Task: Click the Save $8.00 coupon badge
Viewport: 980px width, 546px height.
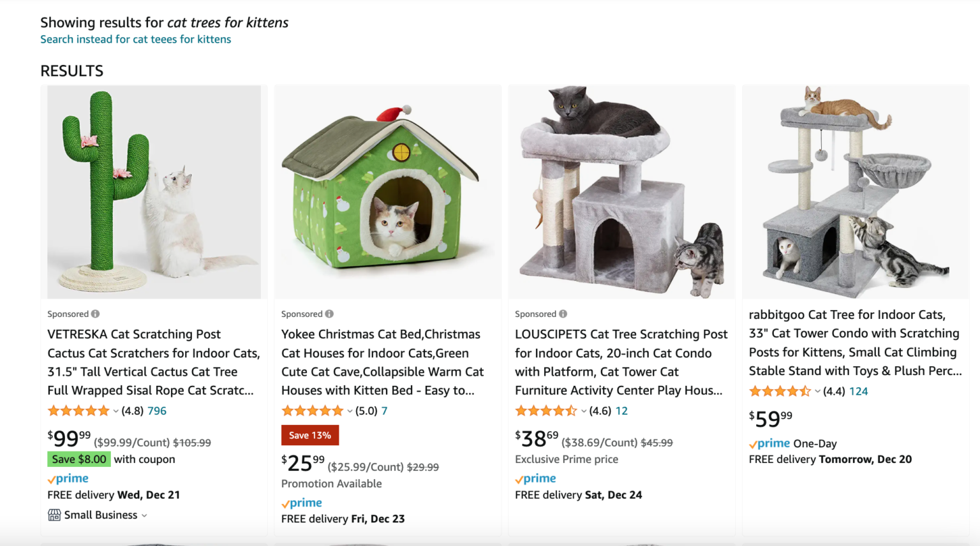Action: tap(78, 459)
